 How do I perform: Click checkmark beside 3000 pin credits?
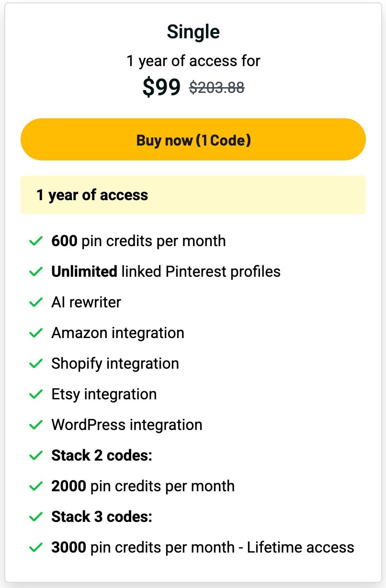36,547
